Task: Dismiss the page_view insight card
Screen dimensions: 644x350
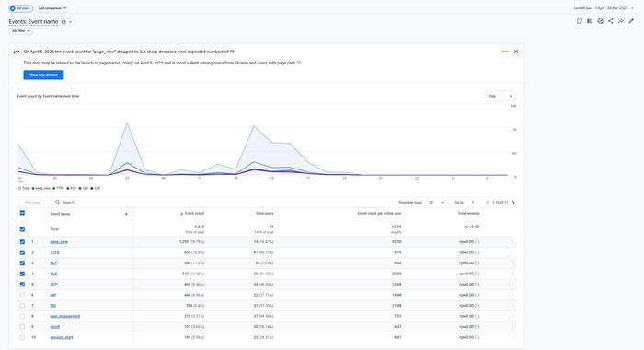Action: pyautogui.click(x=516, y=52)
